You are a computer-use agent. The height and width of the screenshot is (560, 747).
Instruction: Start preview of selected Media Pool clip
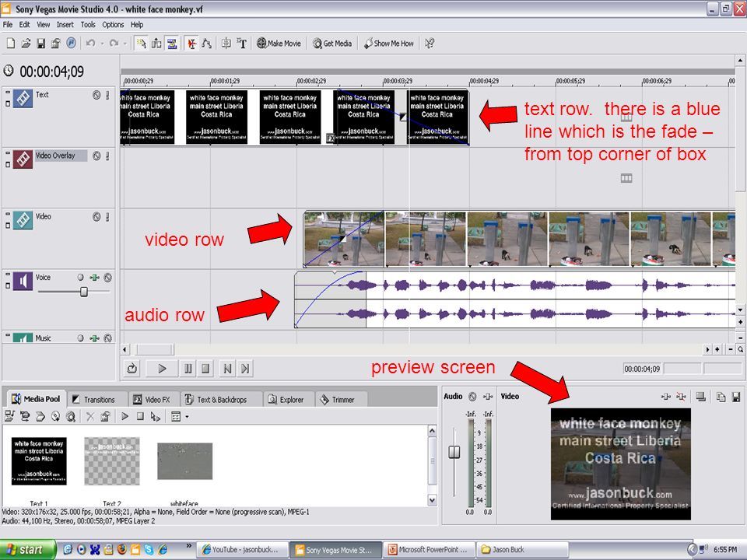click(x=124, y=417)
